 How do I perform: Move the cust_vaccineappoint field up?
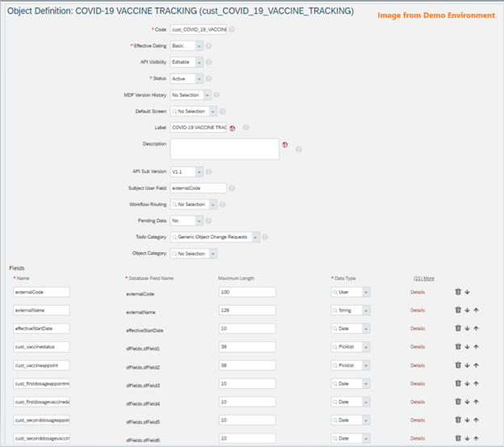point(476,365)
